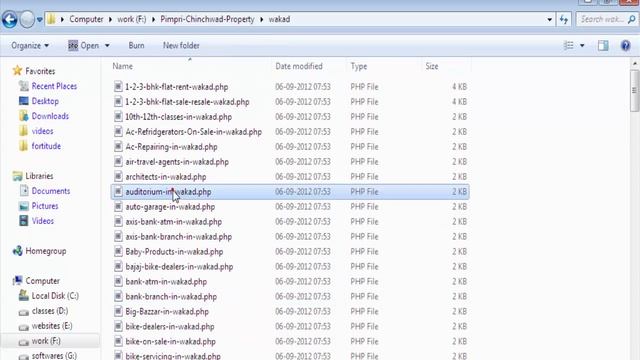Click icon of Ac-Repairing-in-wakad.php
This screenshot has width=640, height=360.
pos(118,147)
